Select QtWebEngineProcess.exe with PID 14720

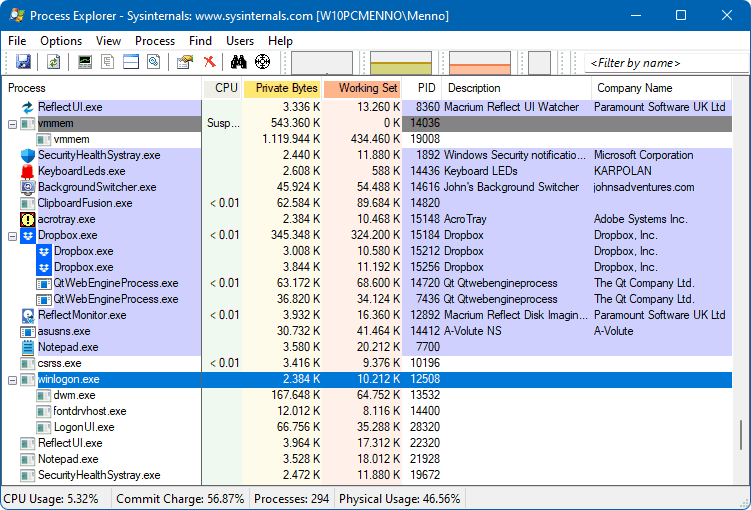(x=367, y=283)
